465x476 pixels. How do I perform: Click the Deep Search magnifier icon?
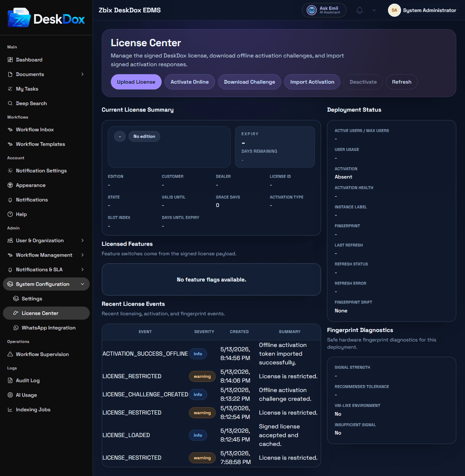click(x=10, y=103)
